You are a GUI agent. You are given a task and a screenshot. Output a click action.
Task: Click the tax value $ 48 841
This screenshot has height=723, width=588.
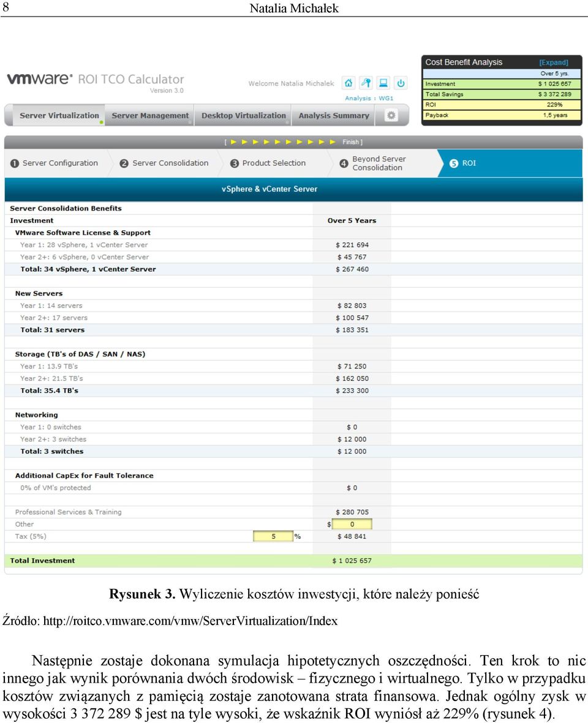coord(352,536)
